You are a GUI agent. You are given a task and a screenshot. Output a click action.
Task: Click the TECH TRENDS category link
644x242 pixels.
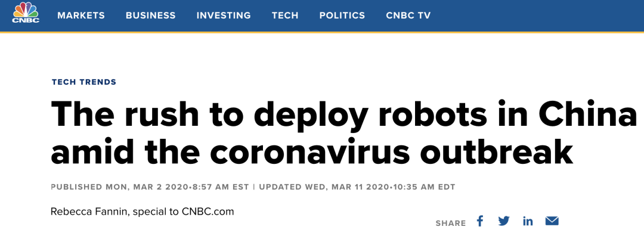tap(84, 82)
